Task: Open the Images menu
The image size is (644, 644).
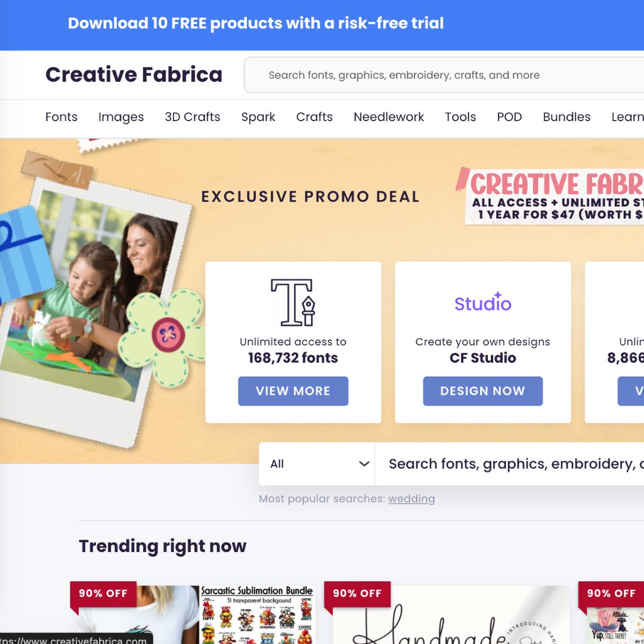Action: coord(120,117)
